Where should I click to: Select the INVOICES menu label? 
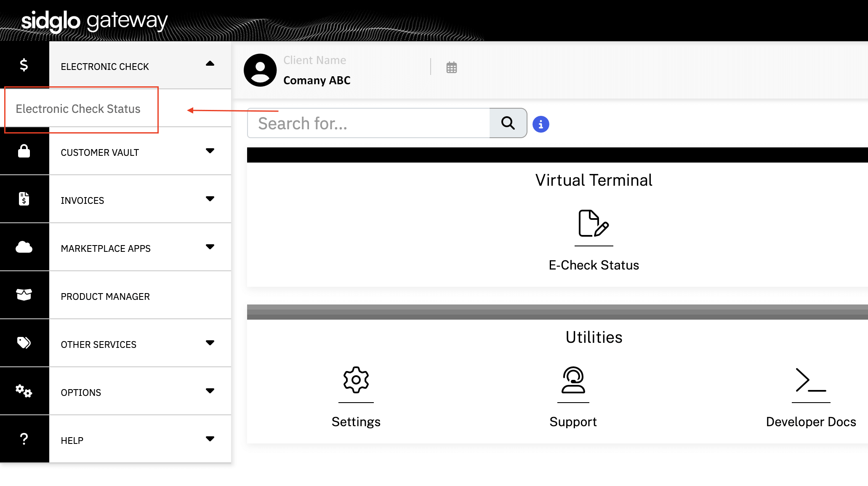83,200
